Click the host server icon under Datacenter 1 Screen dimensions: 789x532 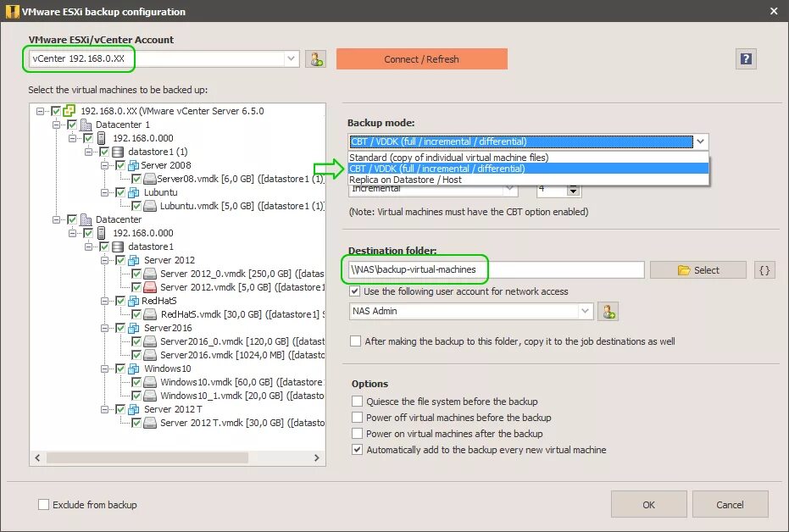pyautogui.click(x=102, y=138)
